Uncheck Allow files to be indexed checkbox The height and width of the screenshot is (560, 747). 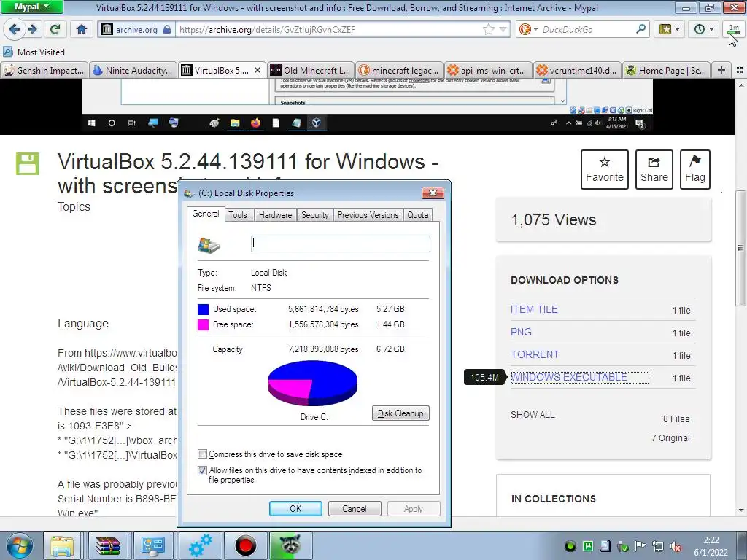click(203, 470)
